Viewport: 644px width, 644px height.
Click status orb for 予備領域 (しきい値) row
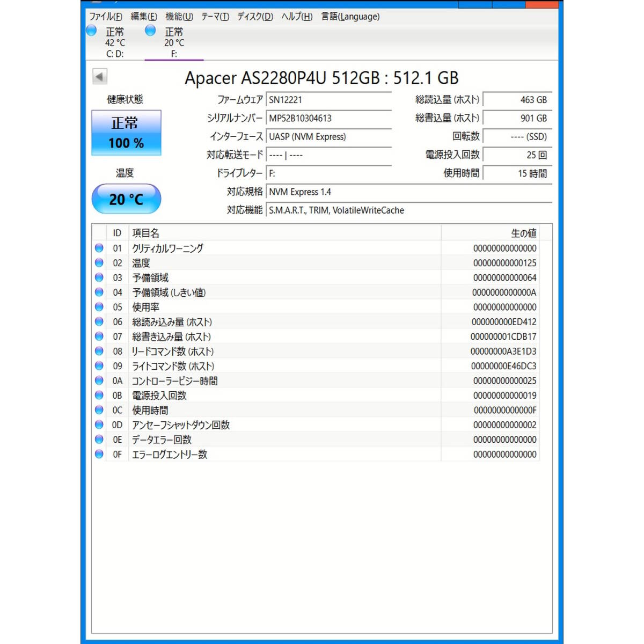pos(99,292)
